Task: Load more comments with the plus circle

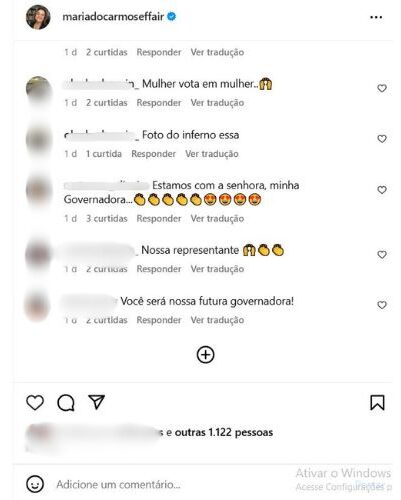Action: coord(205,355)
